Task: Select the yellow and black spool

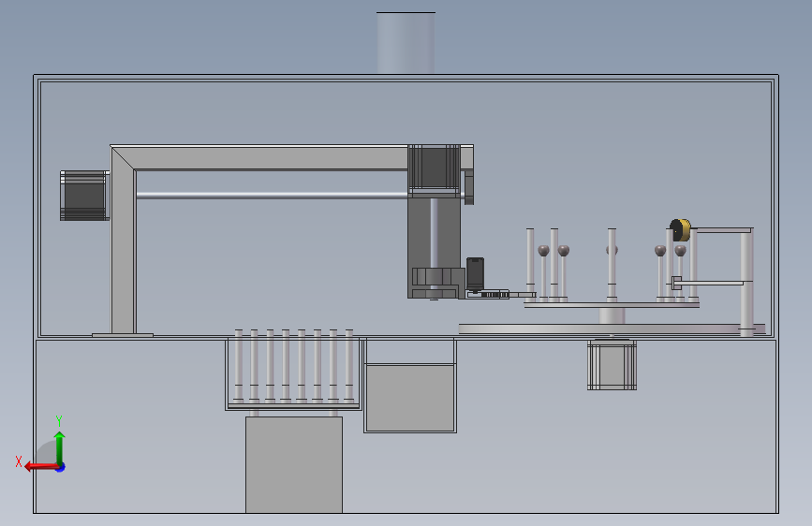Action: [681, 230]
